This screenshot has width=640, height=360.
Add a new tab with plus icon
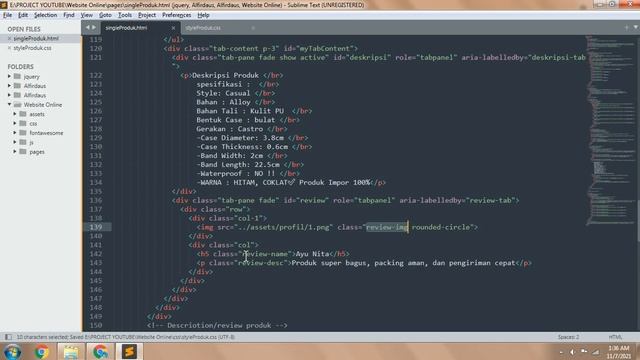click(x=627, y=27)
